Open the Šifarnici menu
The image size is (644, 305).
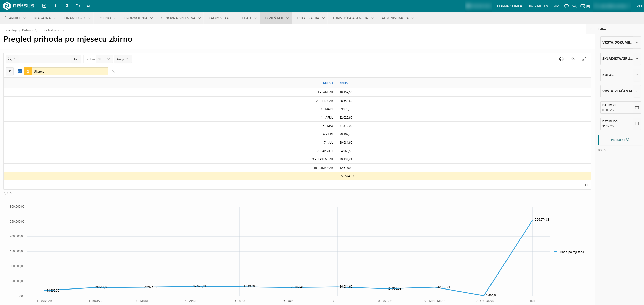point(15,18)
